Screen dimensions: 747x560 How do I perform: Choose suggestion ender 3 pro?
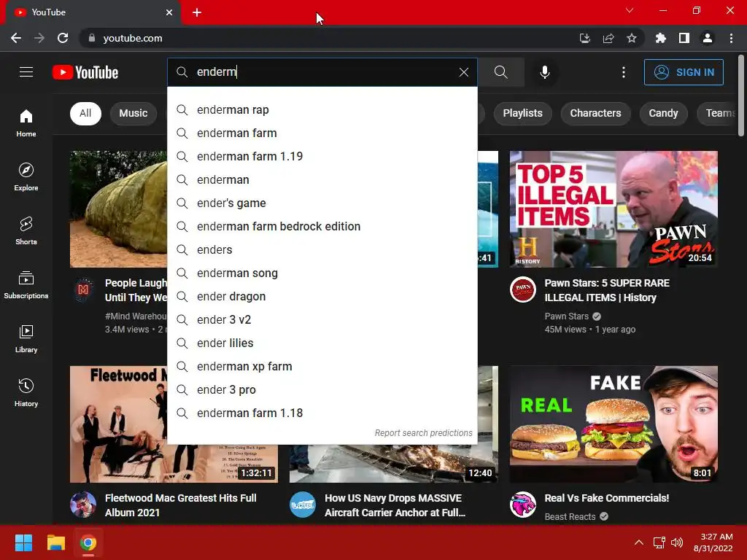coord(322,390)
